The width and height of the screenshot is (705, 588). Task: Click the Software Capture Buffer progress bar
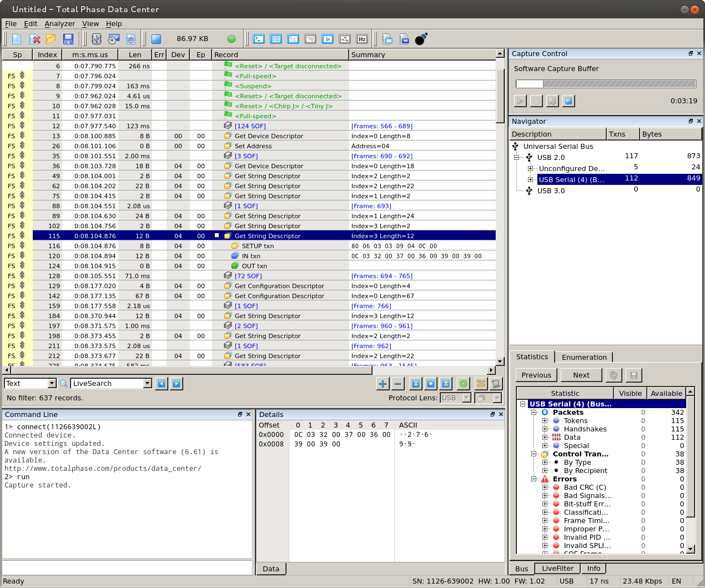(x=606, y=84)
